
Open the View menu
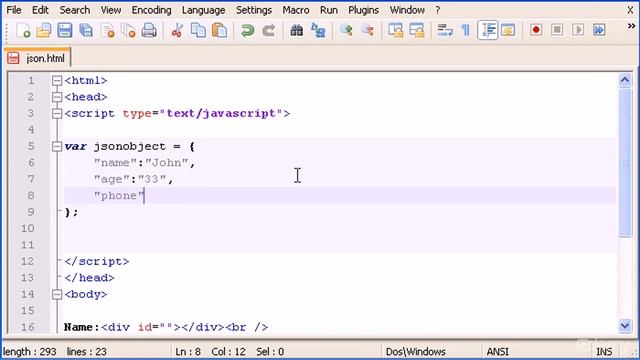pos(111,10)
